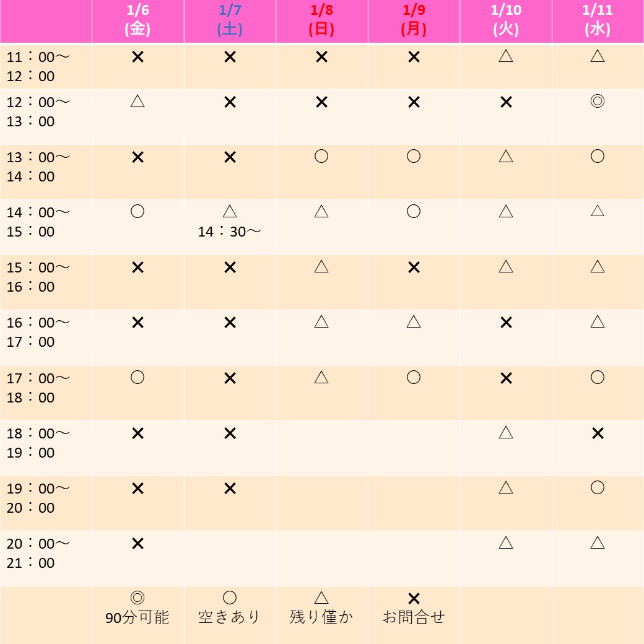644x644 pixels.
Task: Click the triangle for 1/10 20:00 slot
Action: coord(505,542)
